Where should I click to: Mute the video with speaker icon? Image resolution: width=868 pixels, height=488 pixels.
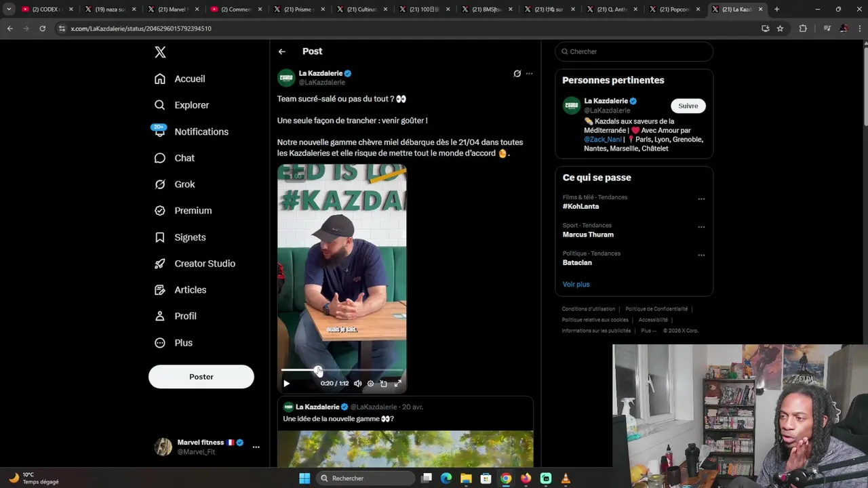click(x=357, y=384)
